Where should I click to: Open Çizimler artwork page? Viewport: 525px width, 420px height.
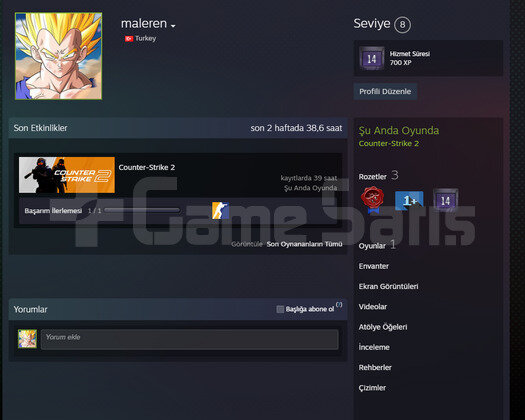[x=372, y=388]
